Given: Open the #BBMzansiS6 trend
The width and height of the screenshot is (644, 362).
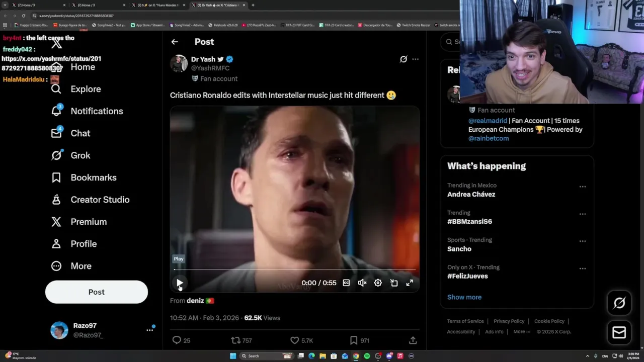Looking at the screenshot, I should click(x=469, y=222).
